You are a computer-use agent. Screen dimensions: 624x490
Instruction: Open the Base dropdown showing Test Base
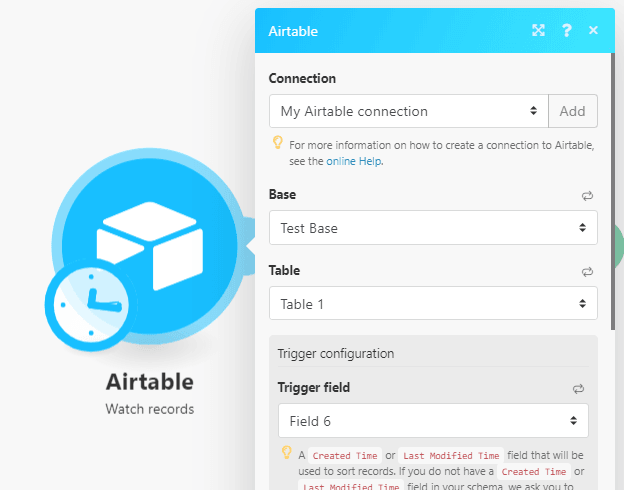pos(433,228)
